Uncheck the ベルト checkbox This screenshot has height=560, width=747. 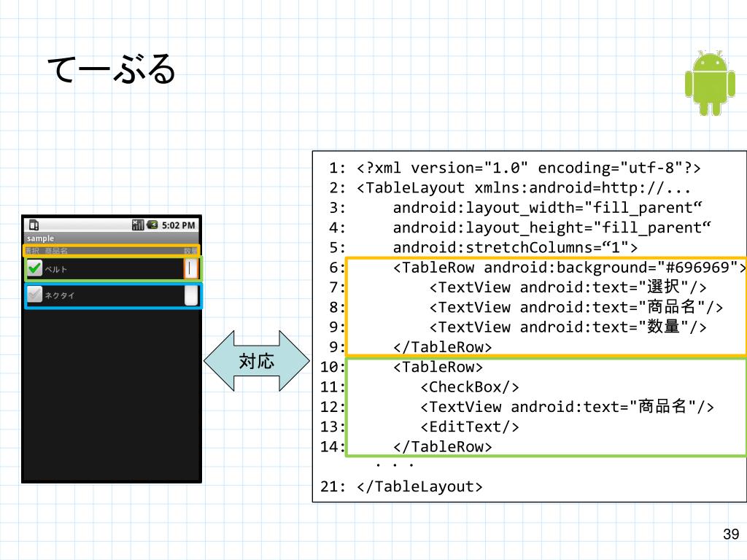(34, 268)
